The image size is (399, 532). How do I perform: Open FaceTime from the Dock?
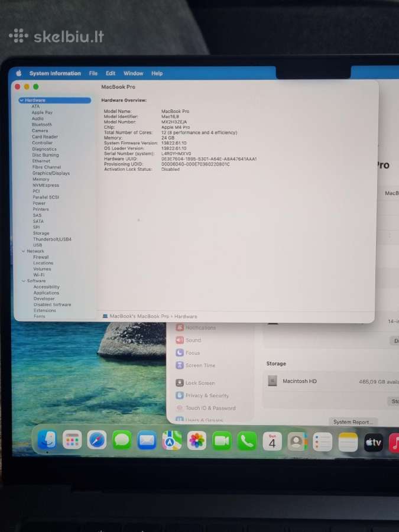click(x=222, y=441)
